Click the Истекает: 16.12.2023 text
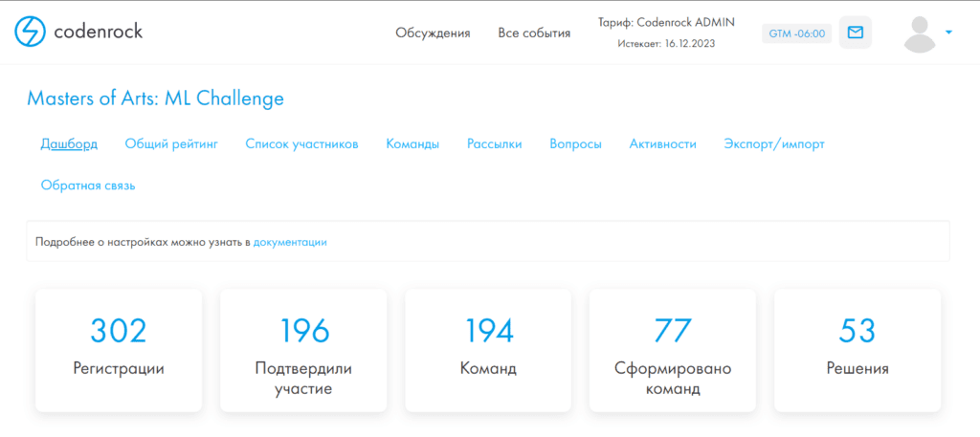The width and height of the screenshot is (980, 437). pyautogui.click(x=666, y=44)
